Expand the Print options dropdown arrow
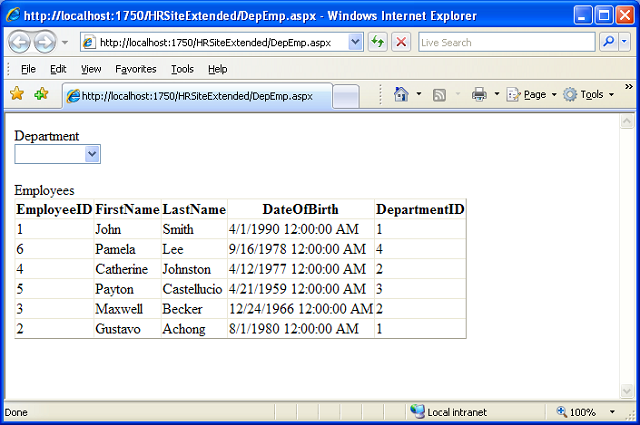The height and width of the screenshot is (425, 640). 497,94
